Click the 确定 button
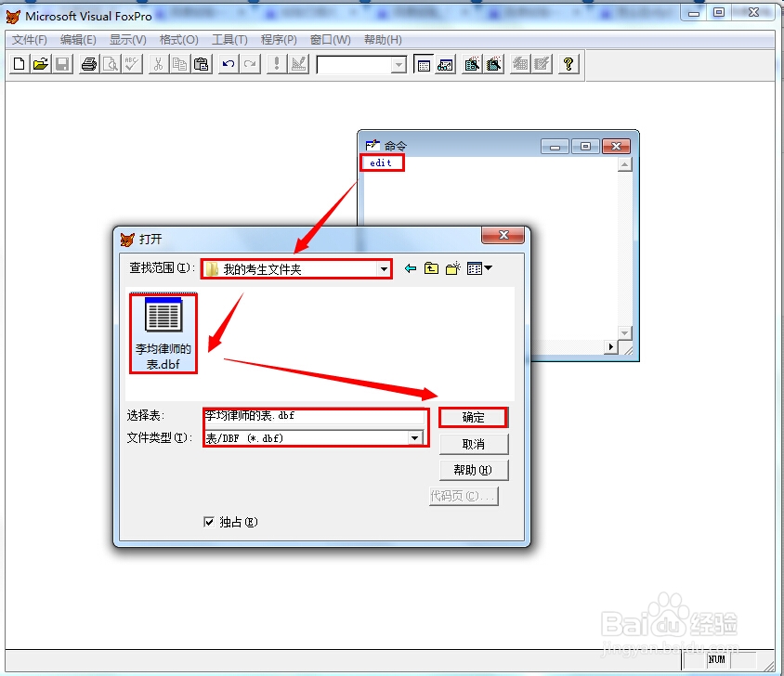 coord(474,418)
